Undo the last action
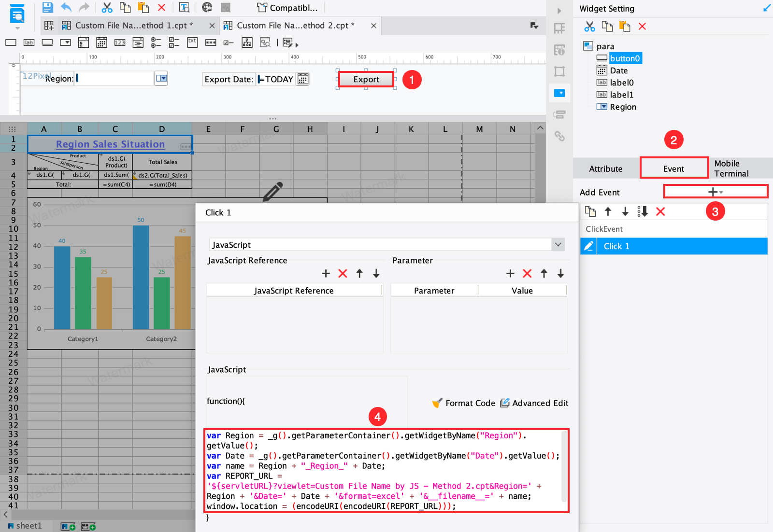 pyautogui.click(x=66, y=7)
